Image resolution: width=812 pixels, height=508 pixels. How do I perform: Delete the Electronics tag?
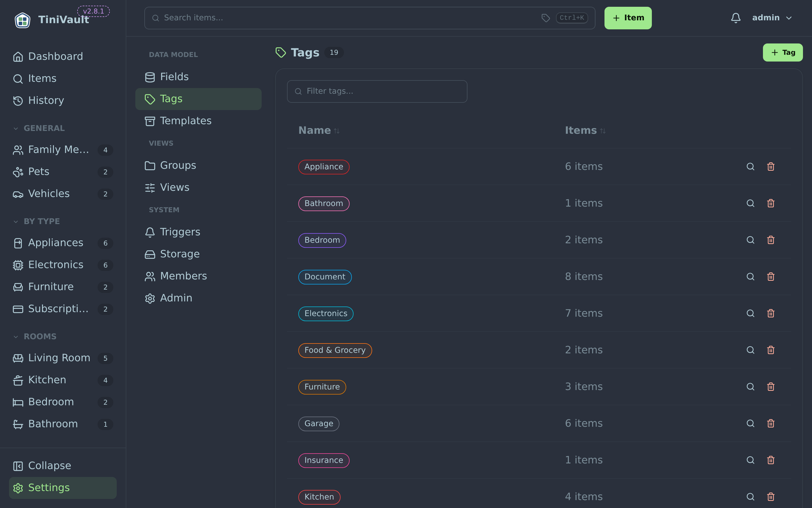coord(771,313)
